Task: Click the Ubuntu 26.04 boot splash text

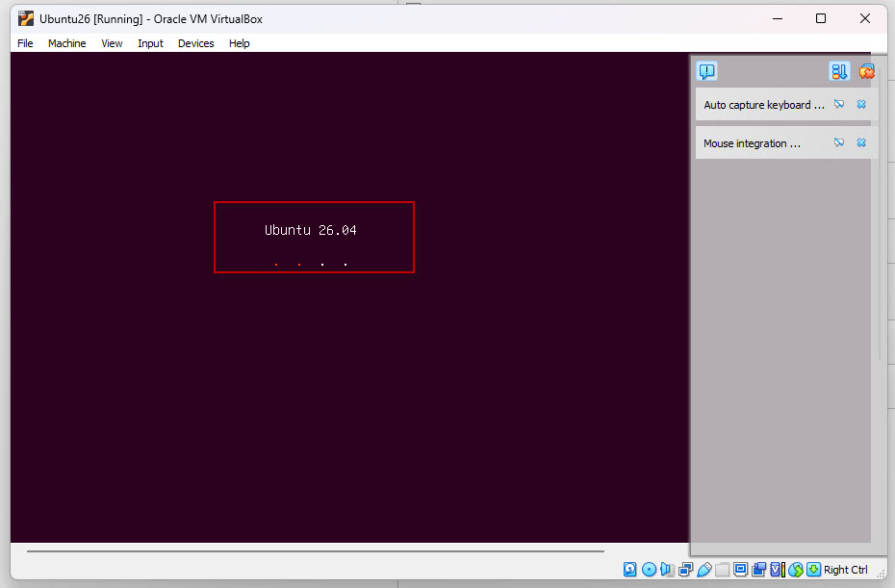Action: [311, 230]
